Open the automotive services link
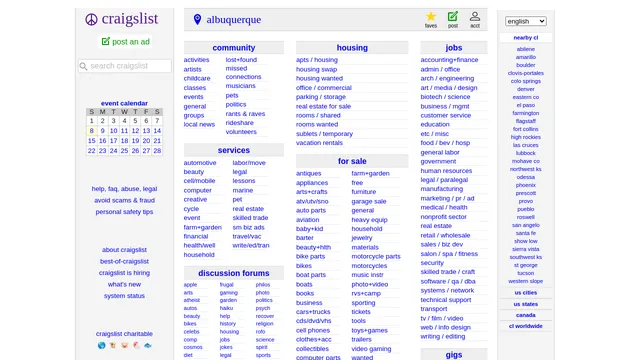640x360 pixels. coord(200,163)
